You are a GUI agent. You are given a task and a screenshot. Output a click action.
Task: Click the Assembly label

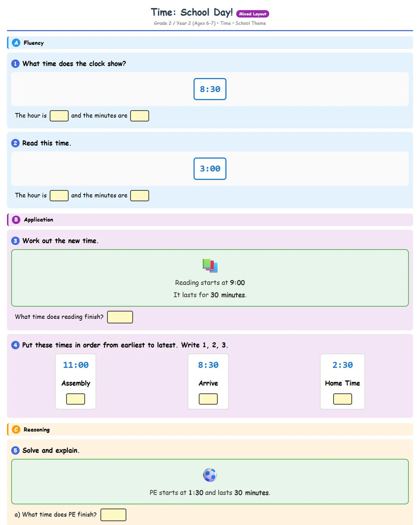76,383
